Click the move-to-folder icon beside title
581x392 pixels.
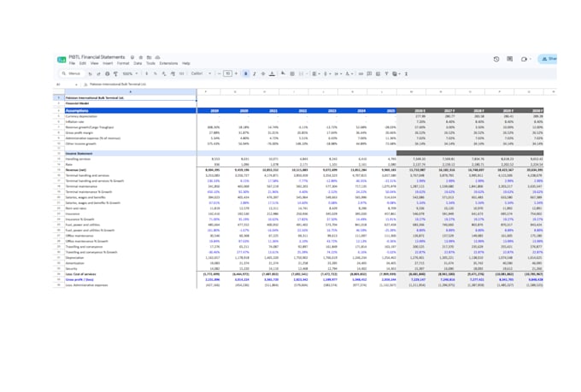pos(149,57)
